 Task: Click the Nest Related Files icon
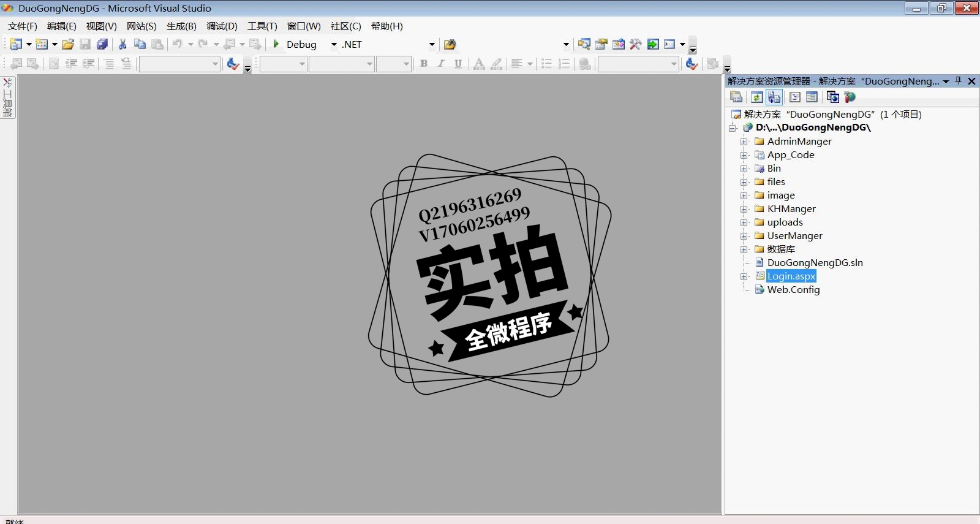tap(774, 97)
